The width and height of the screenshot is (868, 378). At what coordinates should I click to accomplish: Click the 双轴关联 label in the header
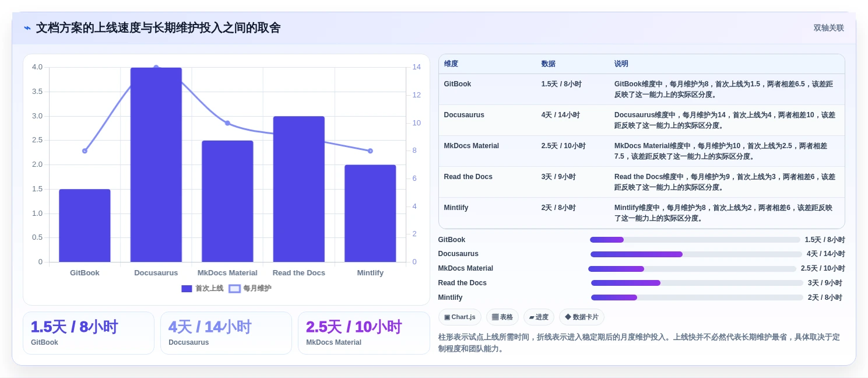828,28
